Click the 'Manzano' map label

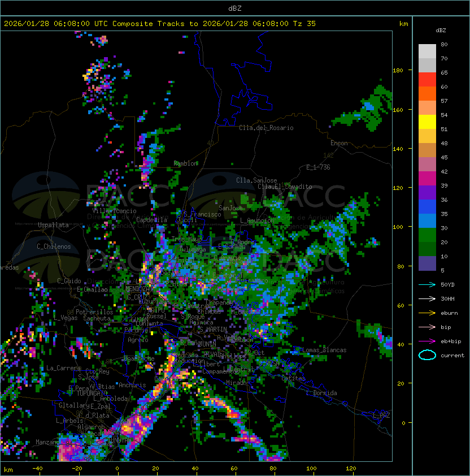(47, 442)
